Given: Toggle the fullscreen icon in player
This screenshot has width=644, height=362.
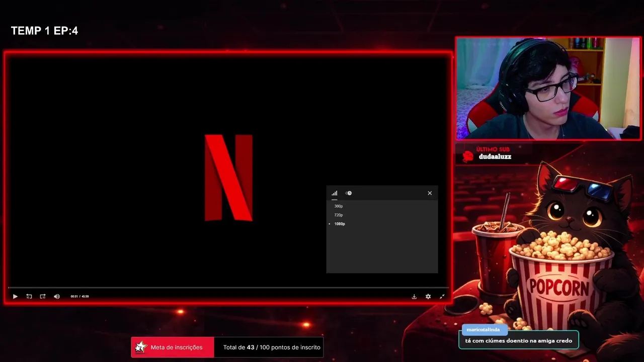Looking at the screenshot, I should [x=442, y=297].
